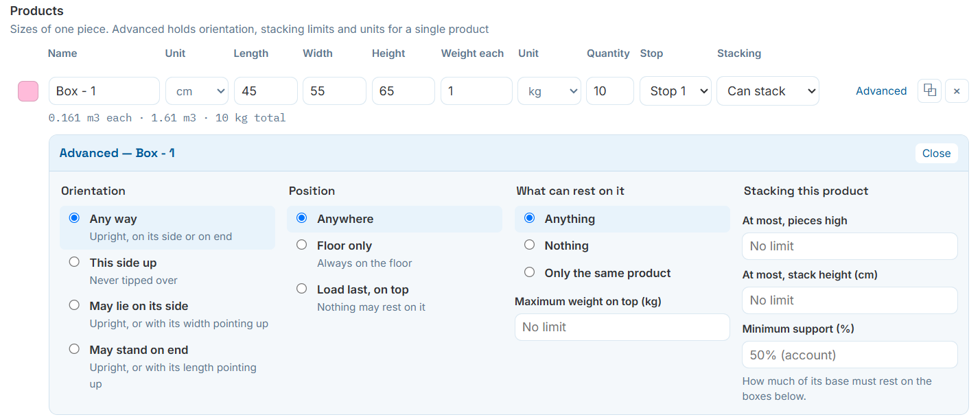Select May lie on its side
The width and height of the screenshot is (980, 417).
(75, 305)
